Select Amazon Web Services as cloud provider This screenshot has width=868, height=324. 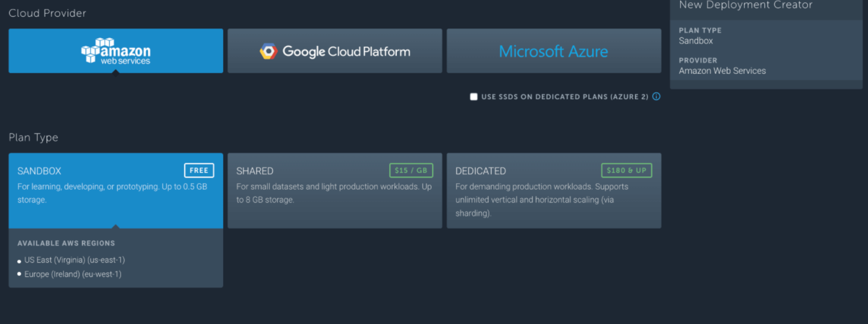click(115, 51)
